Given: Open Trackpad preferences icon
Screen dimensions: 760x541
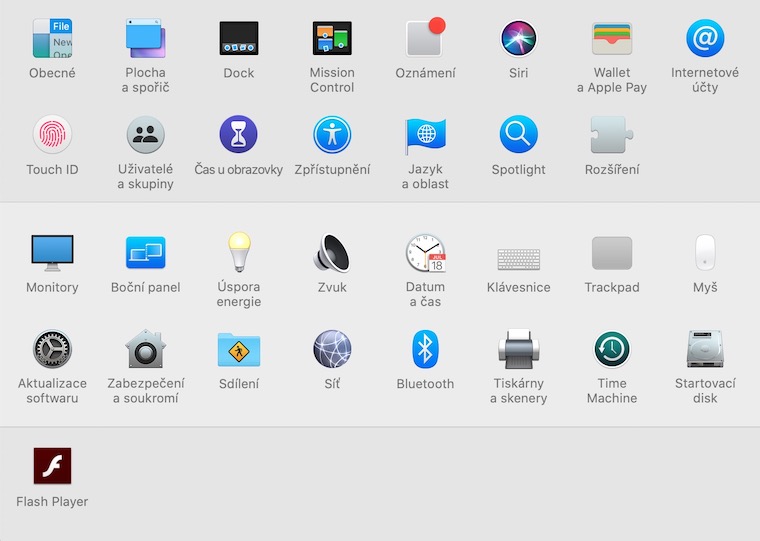Looking at the screenshot, I should click(x=612, y=253).
